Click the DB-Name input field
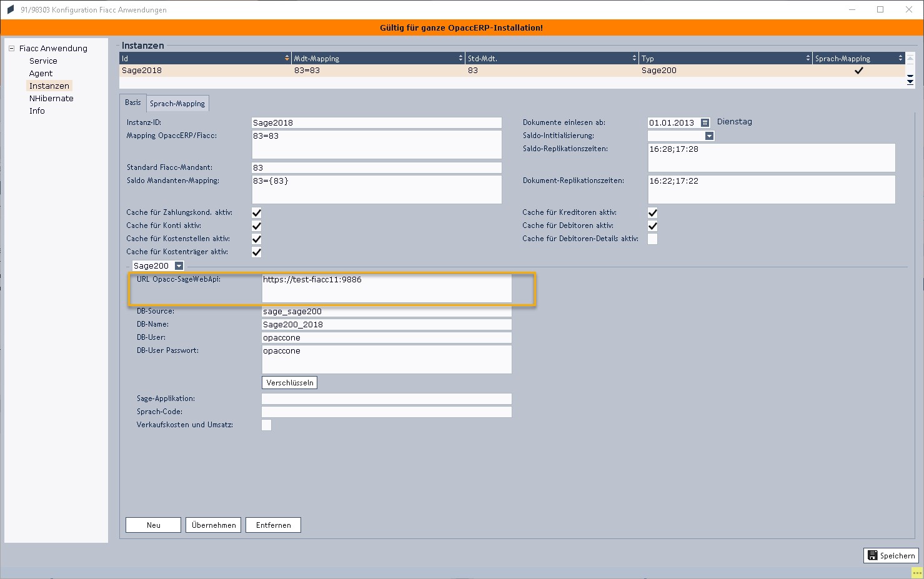This screenshot has height=579, width=924. [x=387, y=325]
